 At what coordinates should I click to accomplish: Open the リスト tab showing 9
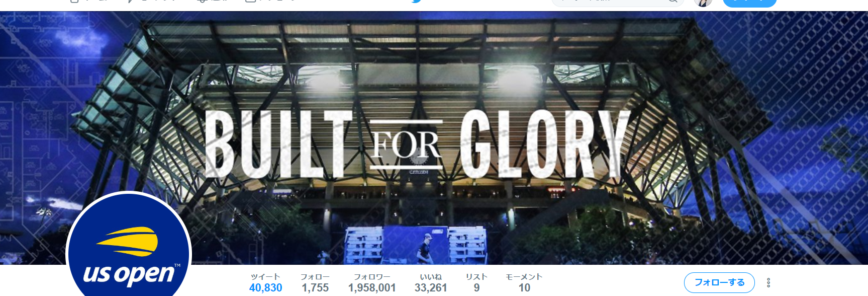pyautogui.click(x=476, y=283)
